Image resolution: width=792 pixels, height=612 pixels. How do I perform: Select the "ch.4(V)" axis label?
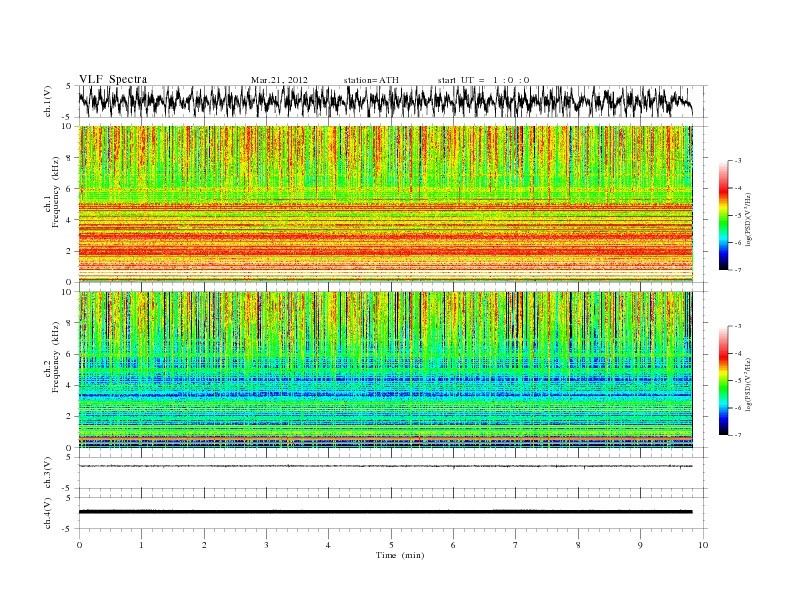(x=47, y=513)
